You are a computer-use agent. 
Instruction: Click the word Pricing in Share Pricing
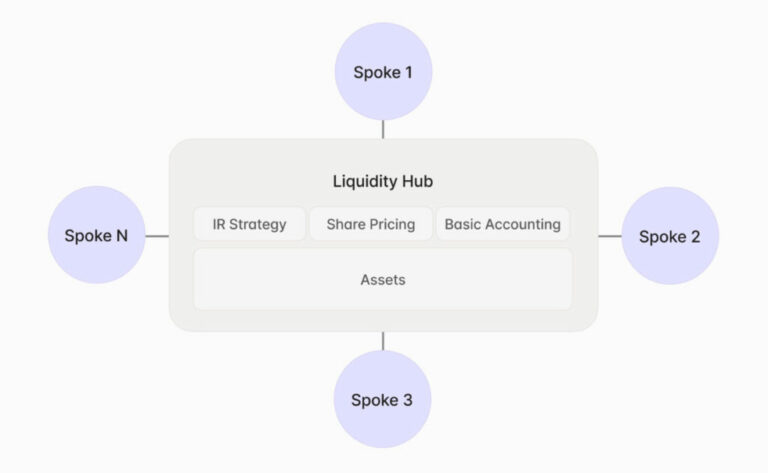[392, 224]
